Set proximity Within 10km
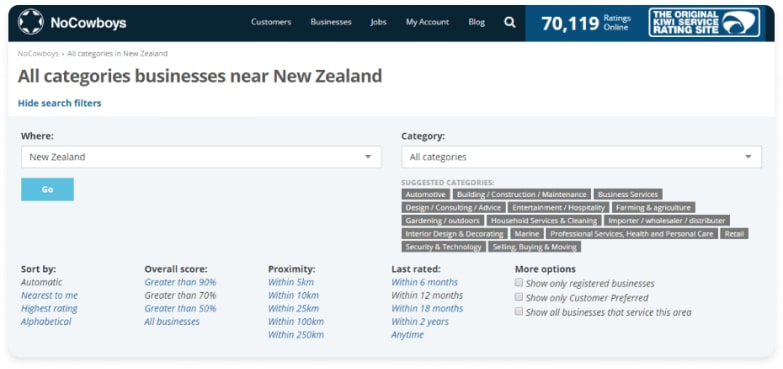Image resolution: width=783 pixels, height=369 pixels. (x=293, y=296)
